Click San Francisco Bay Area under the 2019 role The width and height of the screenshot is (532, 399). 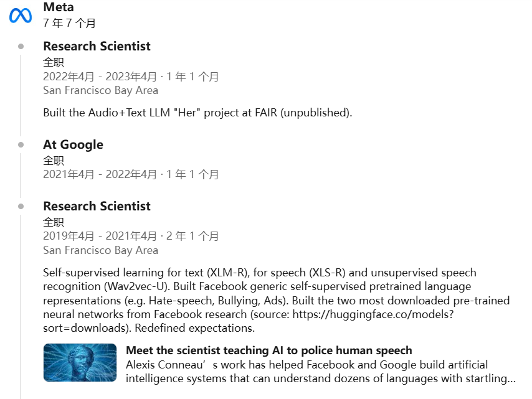(x=100, y=250)
